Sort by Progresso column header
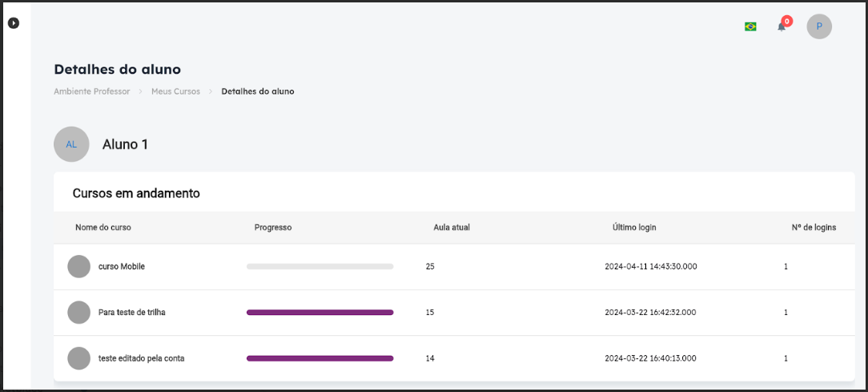The height and width of the screenshot is (392, 868). 273,228
